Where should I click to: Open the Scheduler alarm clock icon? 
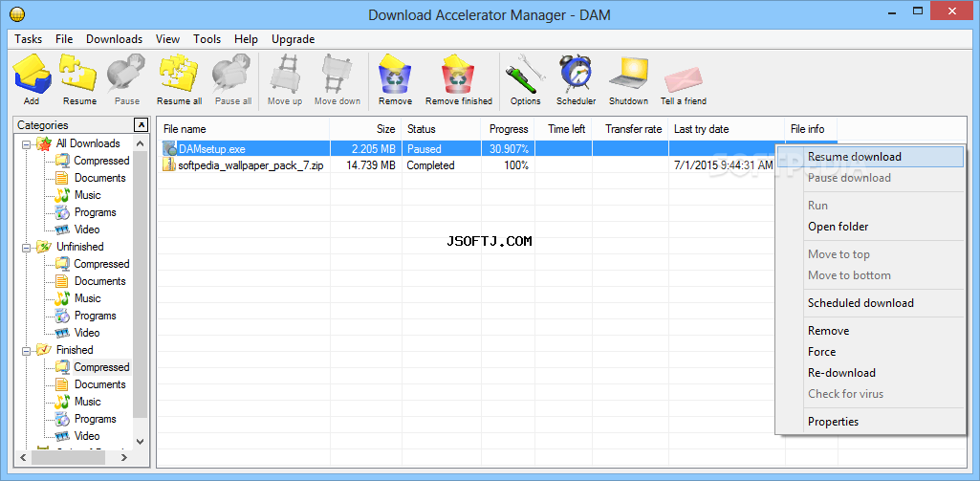click(577, 75)
